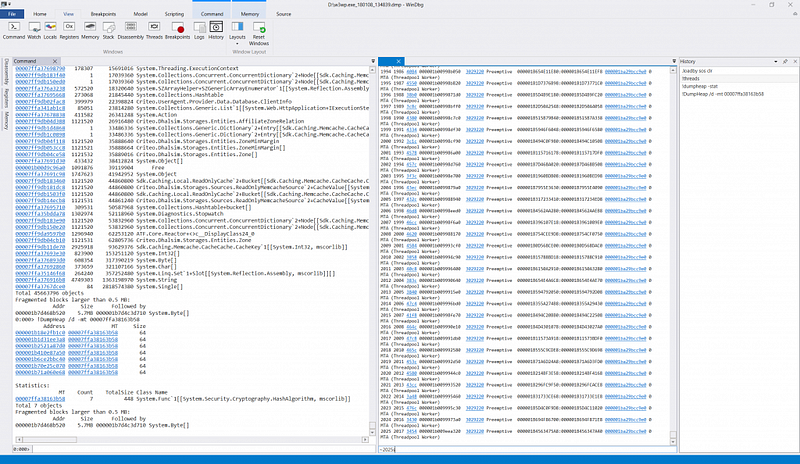Click Command pane horizontal scrollbar thumb

click(x=50, y=439)
